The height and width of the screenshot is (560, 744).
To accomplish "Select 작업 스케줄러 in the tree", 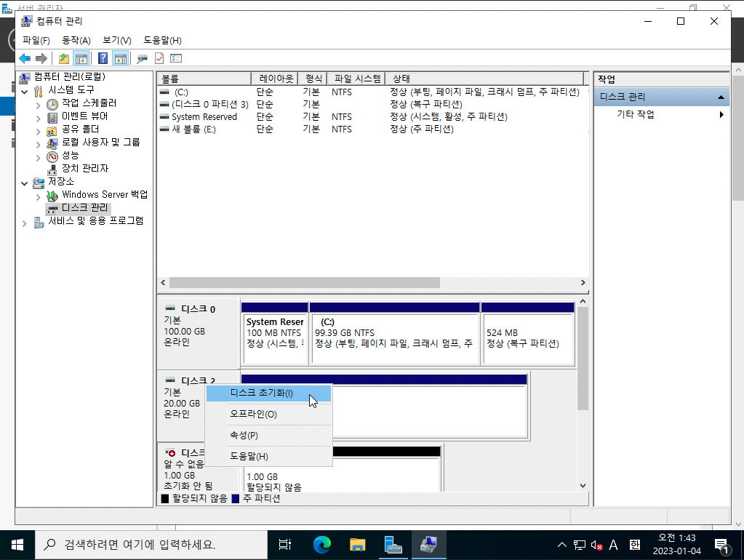I will click(89, 103).
